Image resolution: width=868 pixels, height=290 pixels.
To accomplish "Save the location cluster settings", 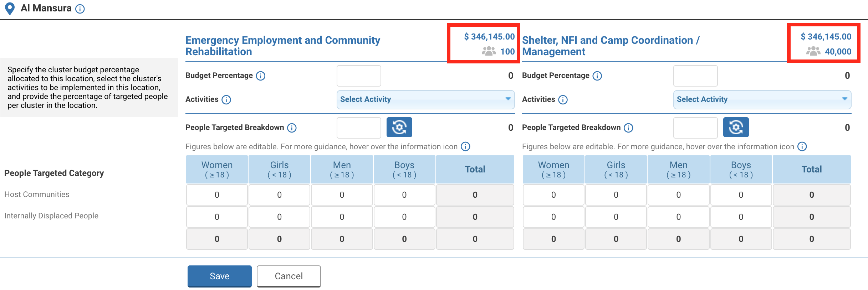I will click(x=220, y=276).
